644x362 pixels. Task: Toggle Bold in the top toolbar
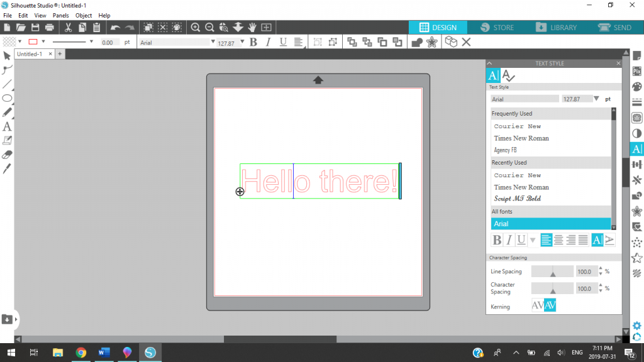pyautogui.click(x=253, y=42)
